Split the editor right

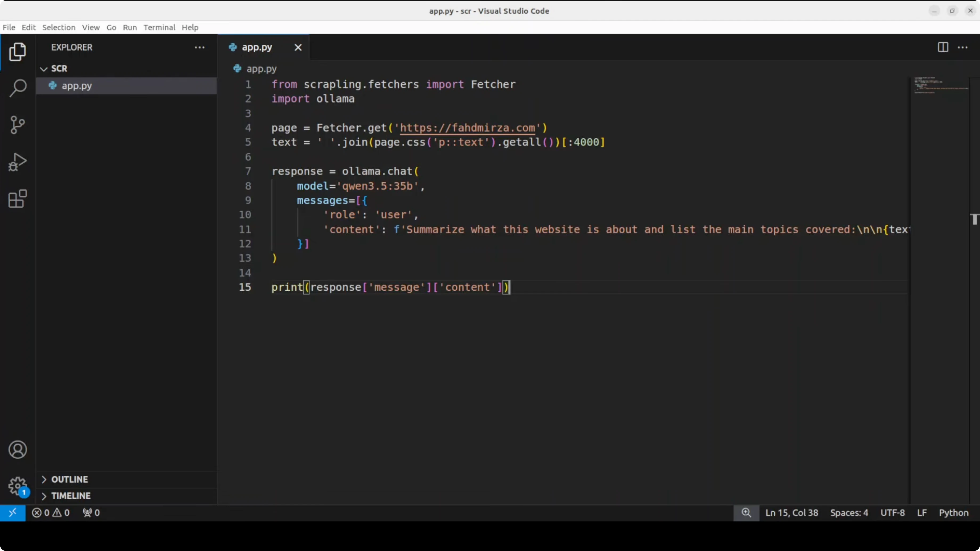point(942,47)
